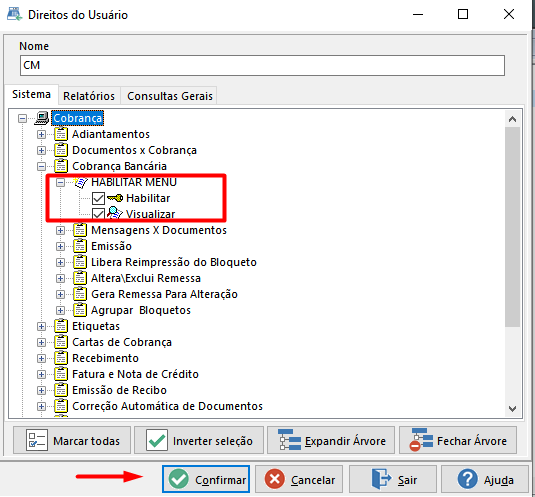Click the notepad icon next to Adiantamentos
Screen dimensions: 535x497
click(61, 134)
